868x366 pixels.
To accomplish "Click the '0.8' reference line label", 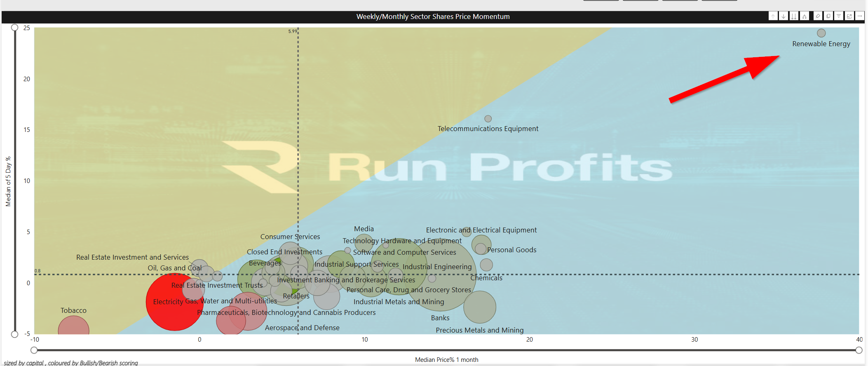I will point(38,271).
